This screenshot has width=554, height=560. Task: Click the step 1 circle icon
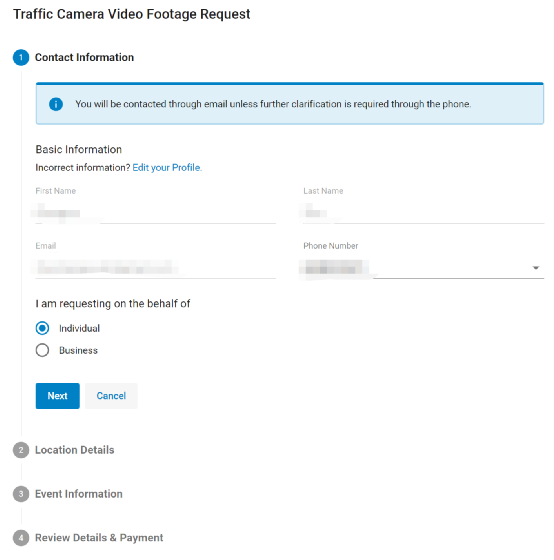pyautogui.click(x=21, y=58)
